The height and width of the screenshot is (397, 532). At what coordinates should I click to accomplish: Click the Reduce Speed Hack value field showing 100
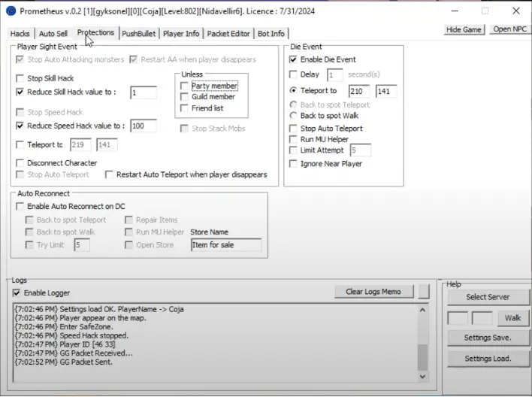click(144, 126)
